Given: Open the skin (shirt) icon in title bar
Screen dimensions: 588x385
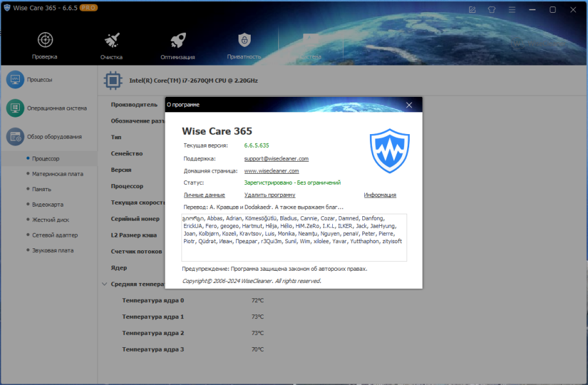Looking at the screenshot, I should click(492, 10).
